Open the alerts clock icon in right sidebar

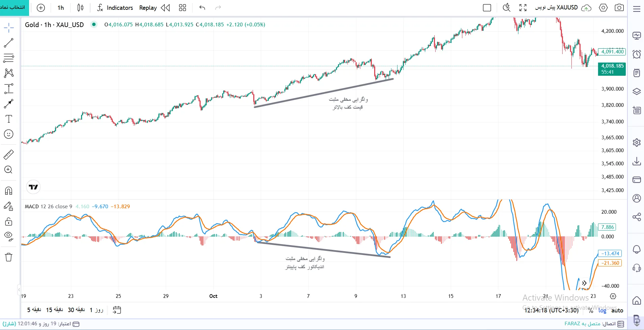[637, 54]
